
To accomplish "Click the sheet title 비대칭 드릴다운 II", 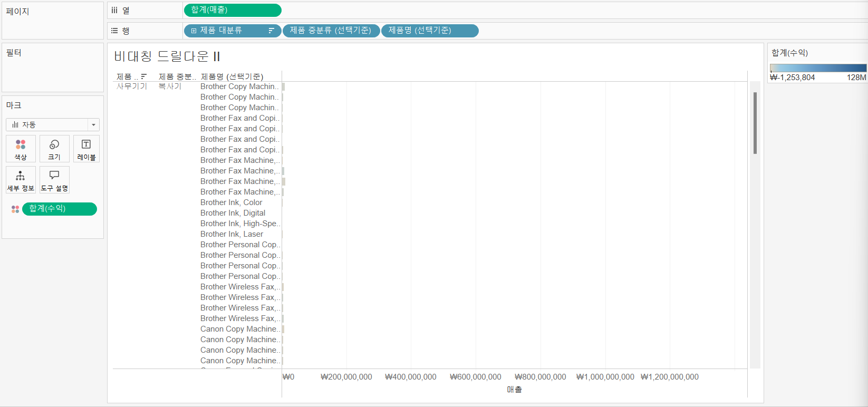I will click(167, 56).
